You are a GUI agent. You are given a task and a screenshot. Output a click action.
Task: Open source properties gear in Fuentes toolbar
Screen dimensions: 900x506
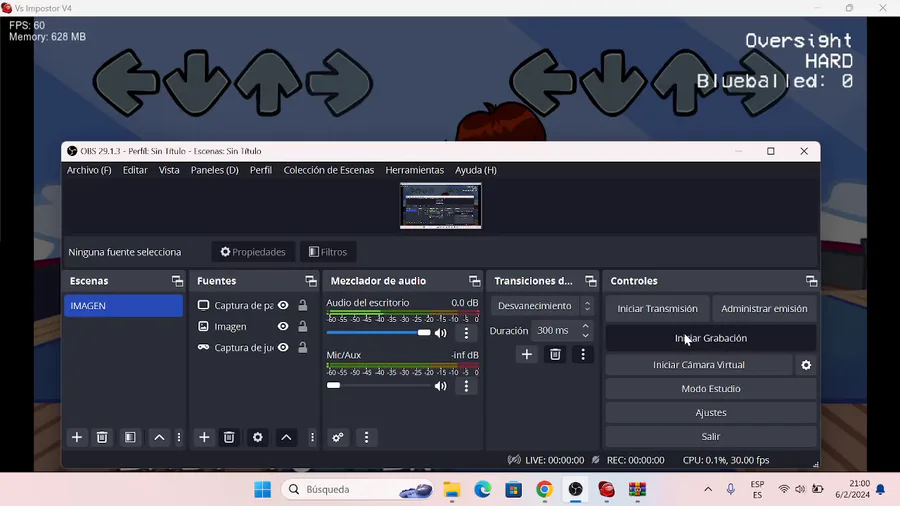tap(258, 437)
